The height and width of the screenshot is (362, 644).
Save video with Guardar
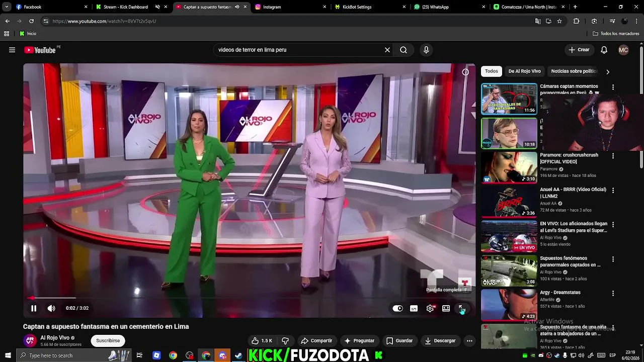(399, 340)
